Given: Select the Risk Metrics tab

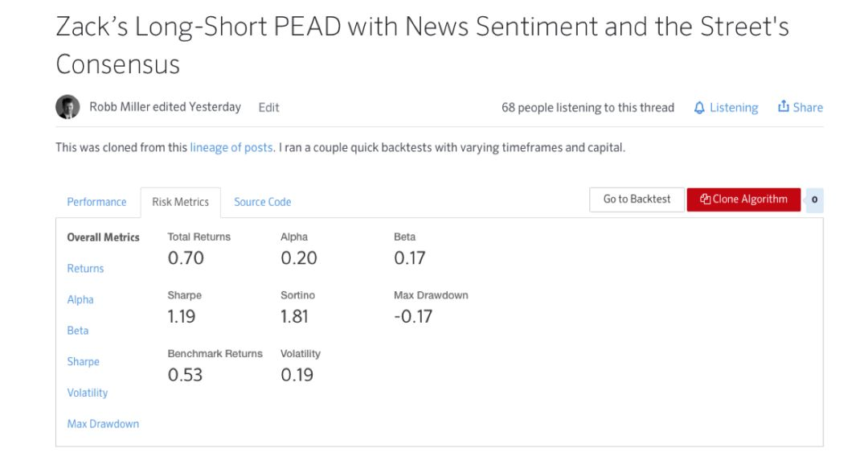Looking at the screenshot, I should [x=181, y=202].
